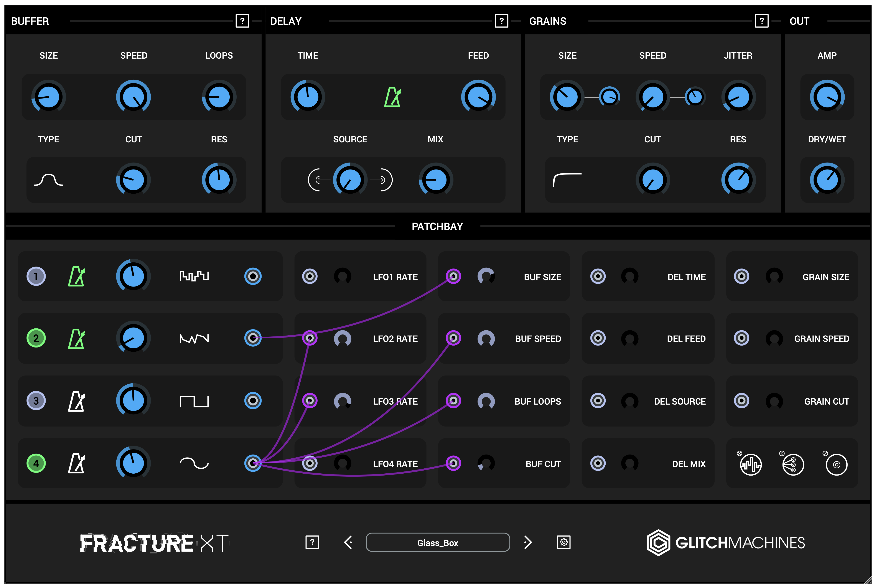Toggle LFO 2 tempo sync metronome

76,339
